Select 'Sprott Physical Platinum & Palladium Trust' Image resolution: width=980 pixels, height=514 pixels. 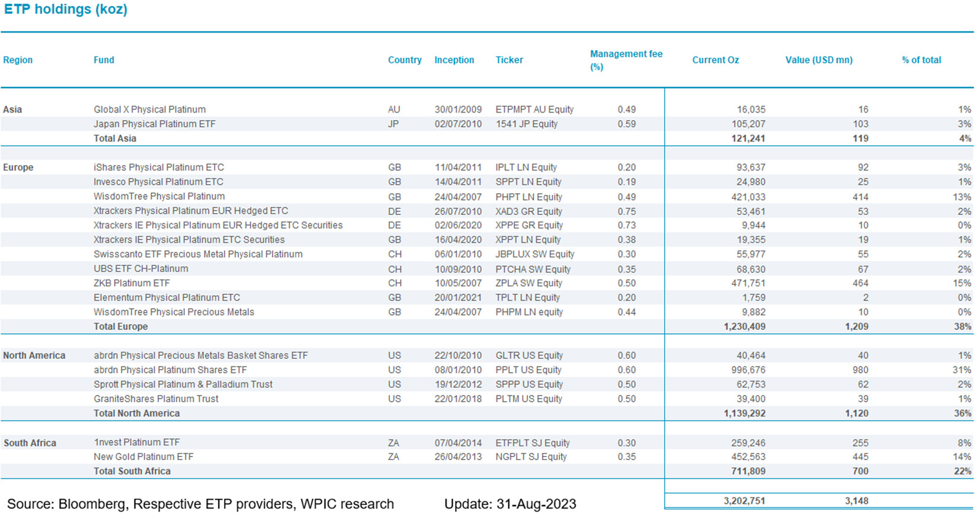[x=183, y=384]
